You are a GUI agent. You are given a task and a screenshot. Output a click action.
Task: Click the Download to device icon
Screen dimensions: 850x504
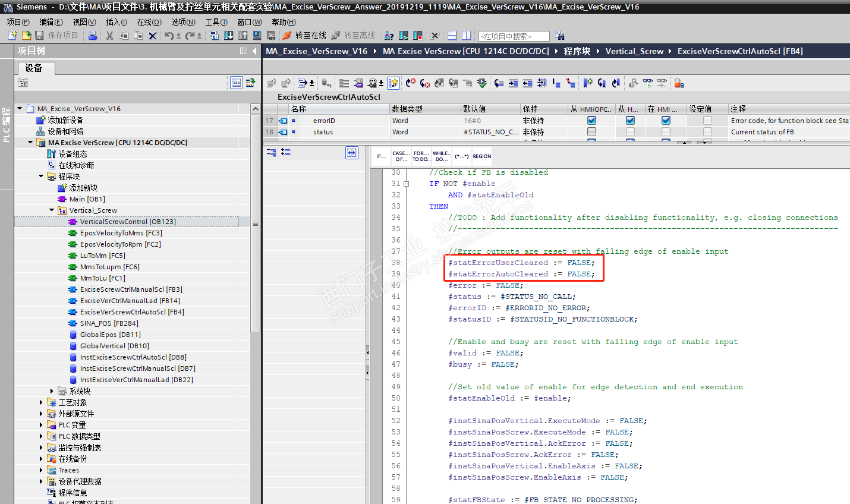pos(229,36)
